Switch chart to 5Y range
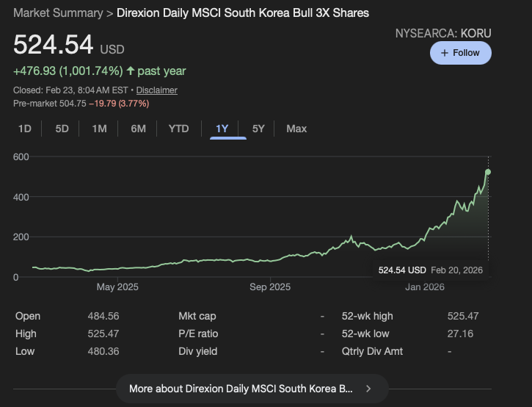Image resolution: width=532 pixels, height=407 pixels. point(258,129)
